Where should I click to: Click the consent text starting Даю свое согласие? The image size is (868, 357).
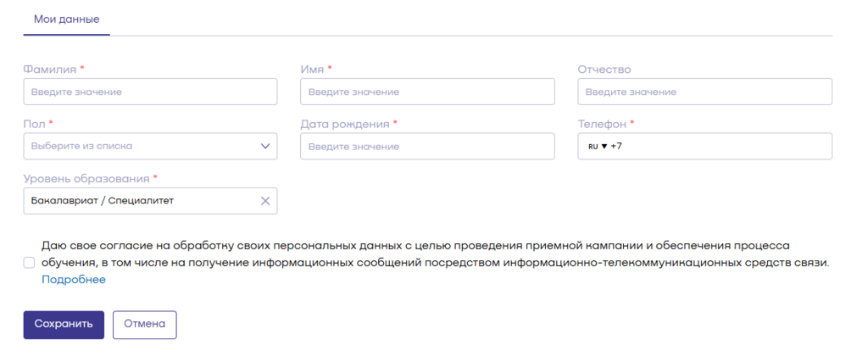click(436, 254)
